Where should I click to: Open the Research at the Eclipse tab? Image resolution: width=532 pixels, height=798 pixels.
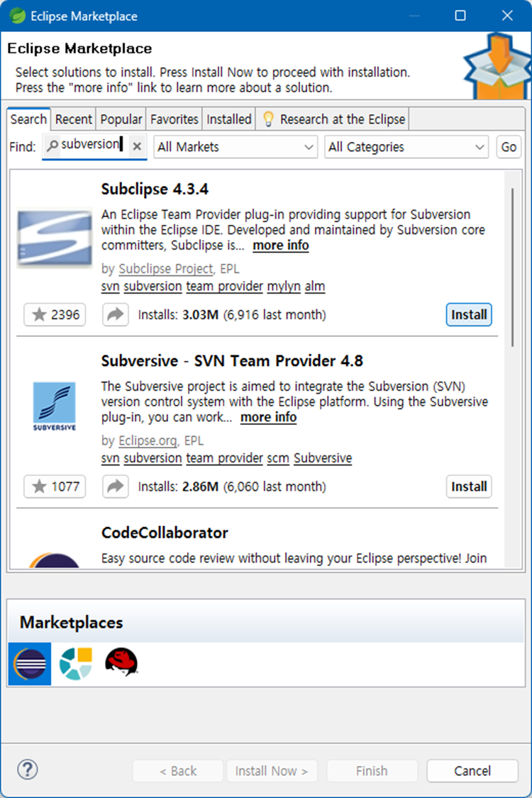click(333, 119)
